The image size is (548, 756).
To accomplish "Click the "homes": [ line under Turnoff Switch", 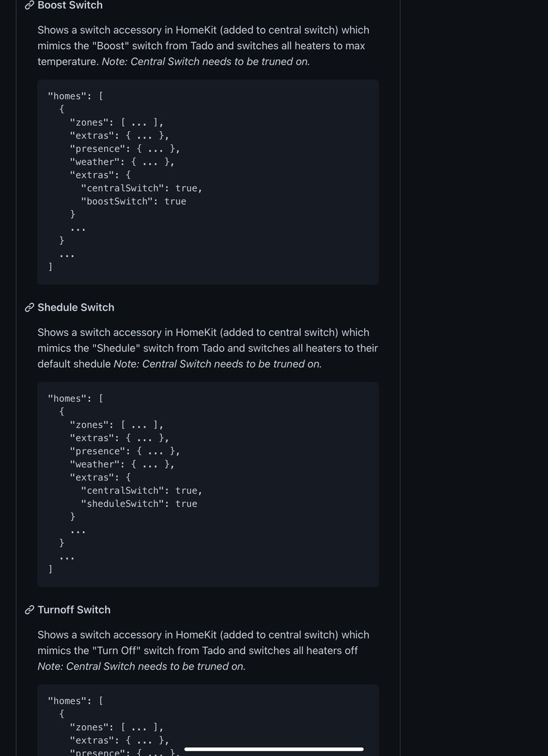I will (76, 701).
